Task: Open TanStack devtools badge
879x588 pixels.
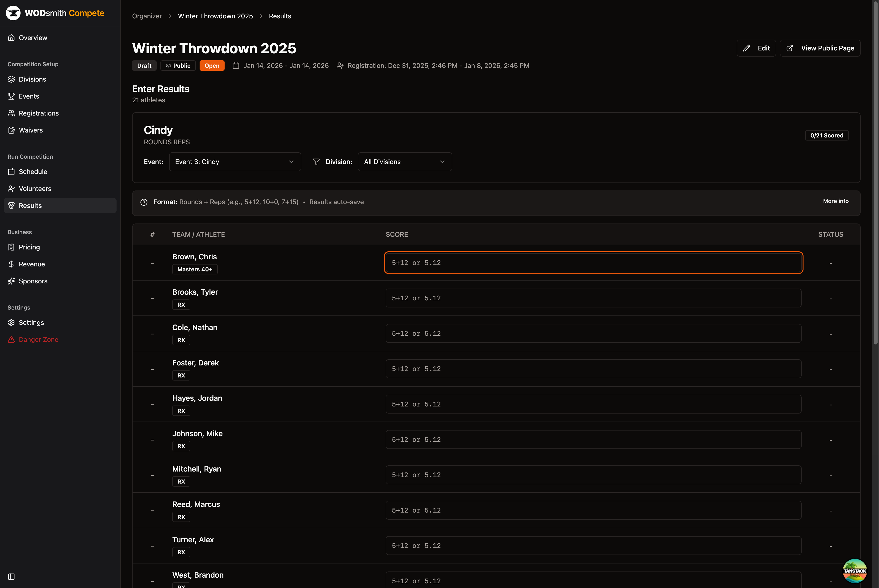Action: (x=855, y=571)
